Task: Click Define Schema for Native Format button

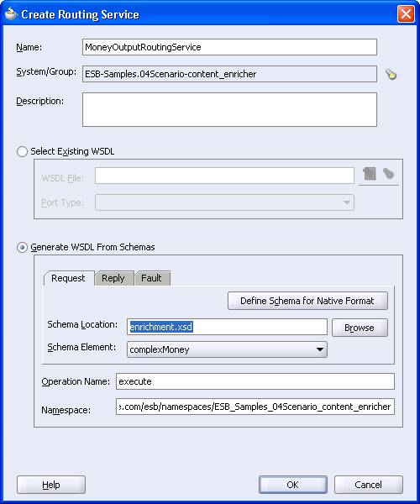Action: click(x=307, y=301)
